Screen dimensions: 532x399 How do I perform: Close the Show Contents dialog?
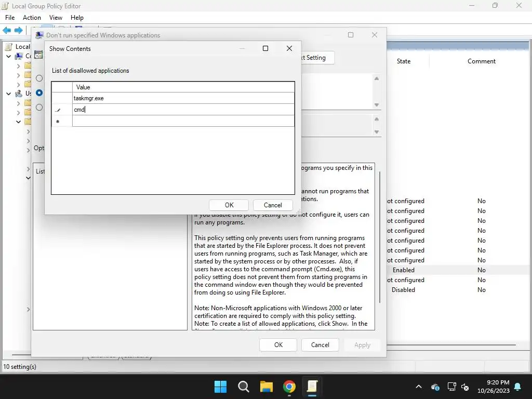[289, 48]
